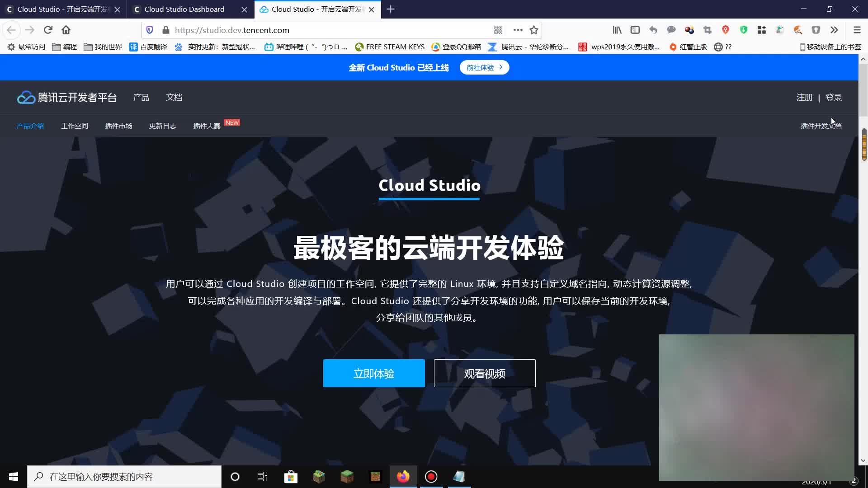This screenshot has height=488, width=868.
Task: Click the browser back navigation icon
Action: (x=11, y=30)
